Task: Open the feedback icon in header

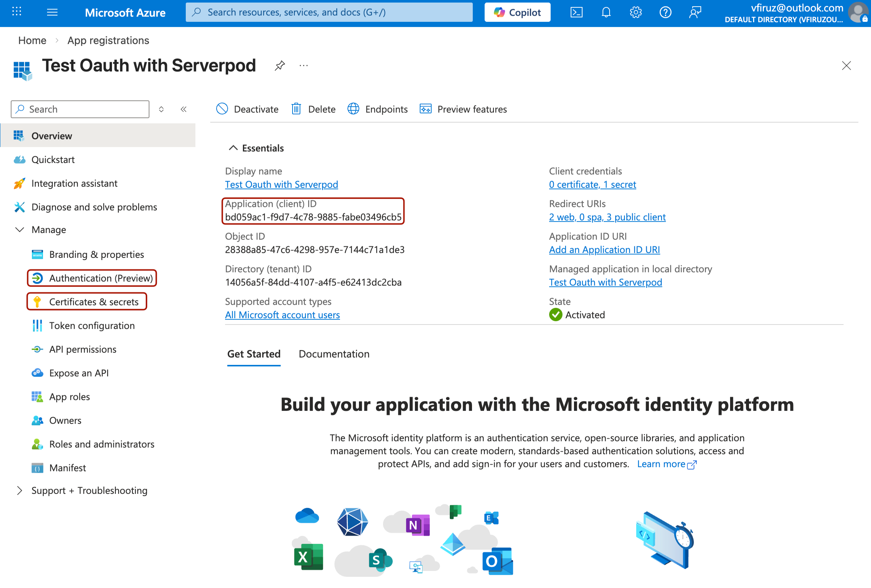Action: pyautogui.click(x=695, y=12)
